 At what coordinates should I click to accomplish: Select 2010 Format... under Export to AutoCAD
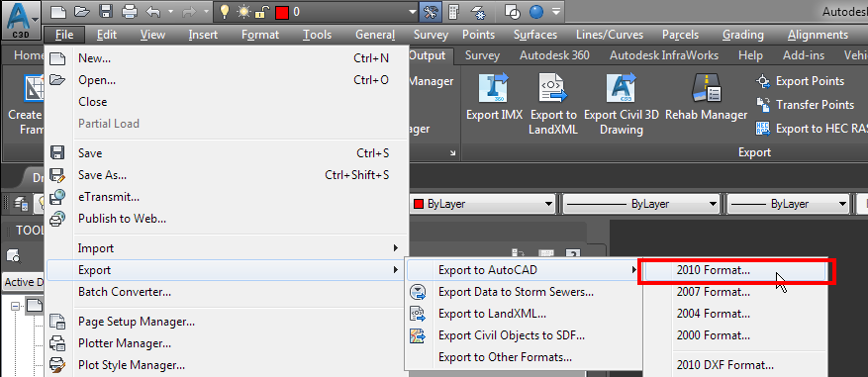735,270
